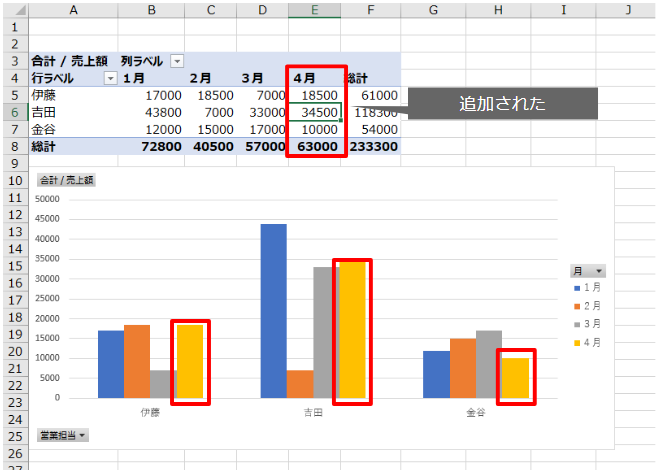661x470 pixels.
Task: Open the 営業担当 field button dropdown
Action: 63,435
